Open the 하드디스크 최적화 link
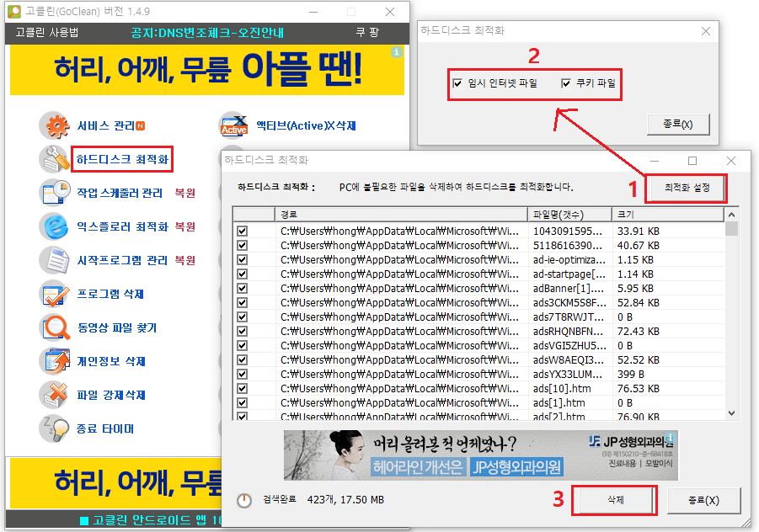 [122, 159]
